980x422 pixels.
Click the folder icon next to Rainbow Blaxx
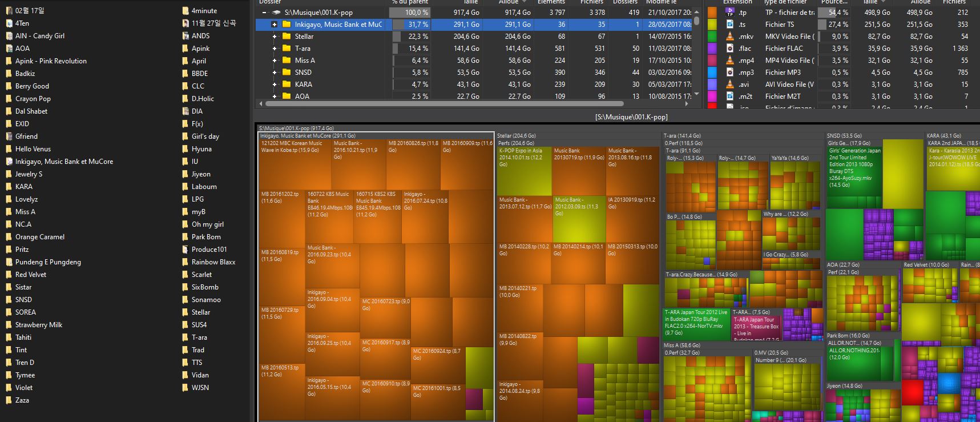click(185, 262)
